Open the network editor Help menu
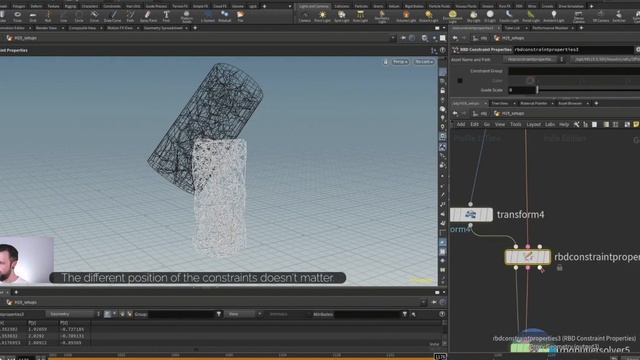This screenshot has height=360, width=640. click(564, 124)
